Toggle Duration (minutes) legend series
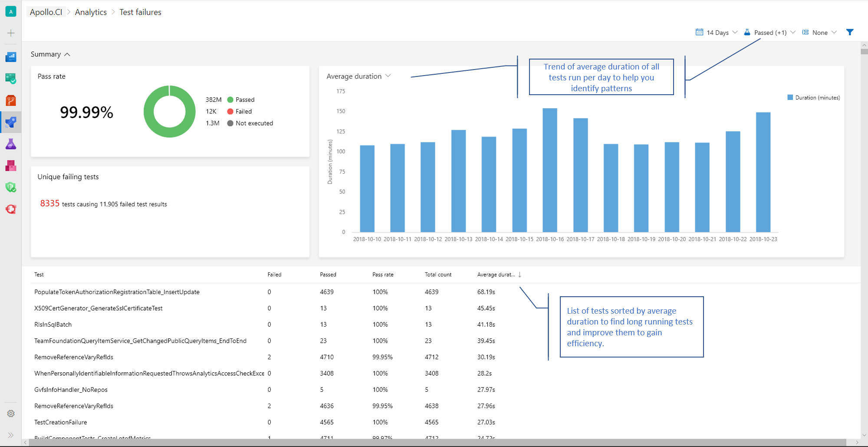The image size is (868, 447). tap(813, 98)
